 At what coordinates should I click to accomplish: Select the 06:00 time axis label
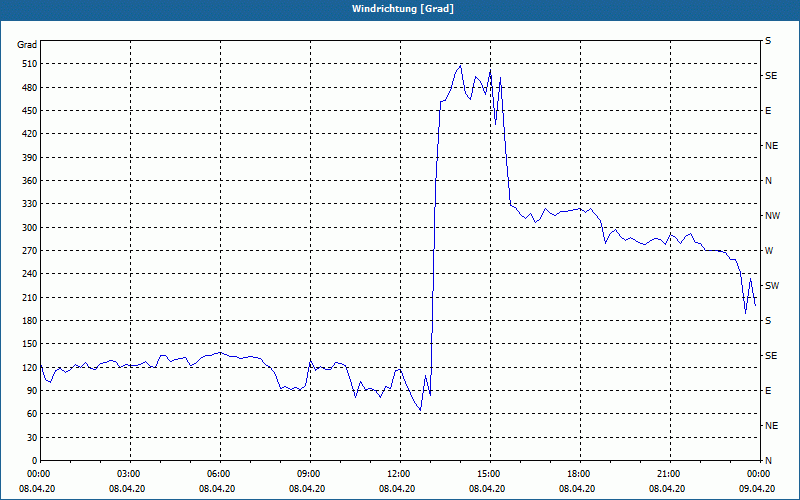pos(217,474)
